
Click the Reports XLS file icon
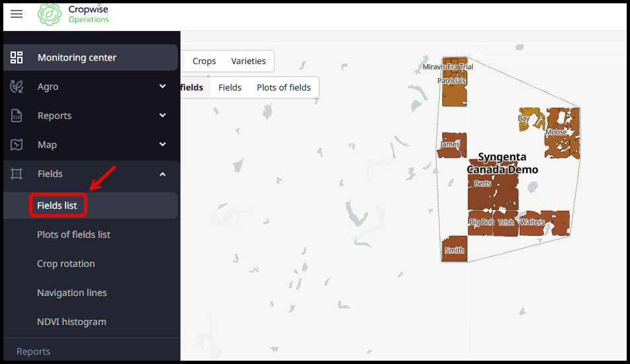(x=17, y=116)
